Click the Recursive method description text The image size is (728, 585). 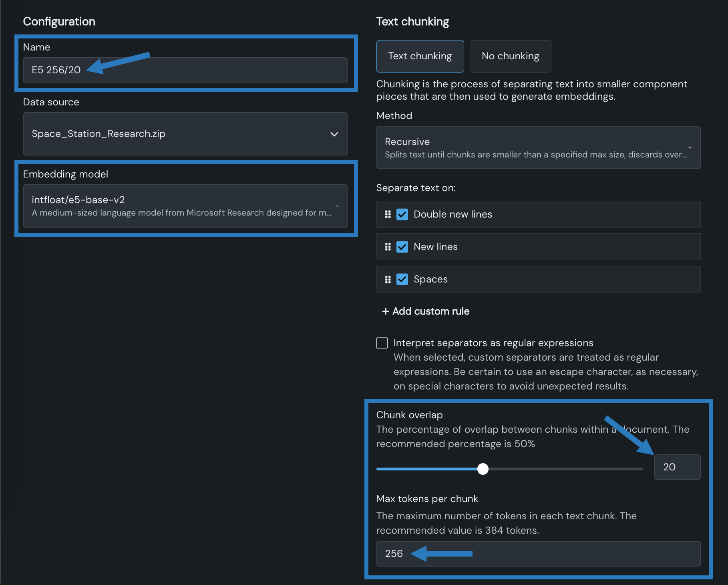[x=535, y=155]
